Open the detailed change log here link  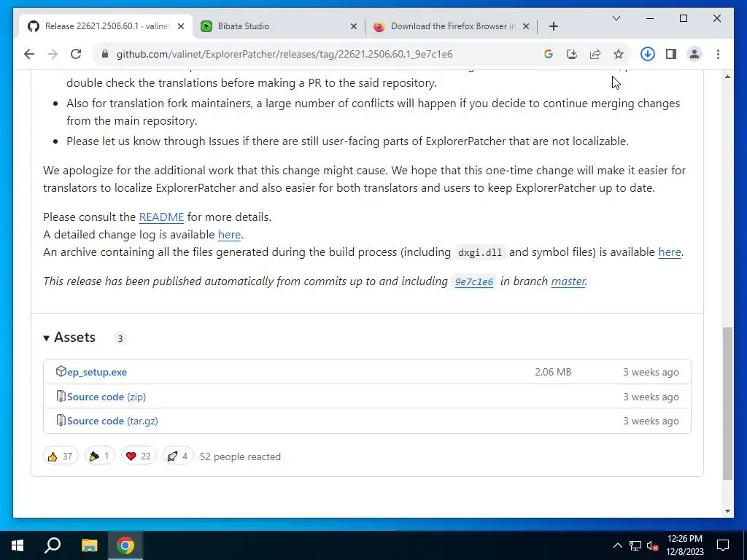pyautogui.click(x=229, y=234)
